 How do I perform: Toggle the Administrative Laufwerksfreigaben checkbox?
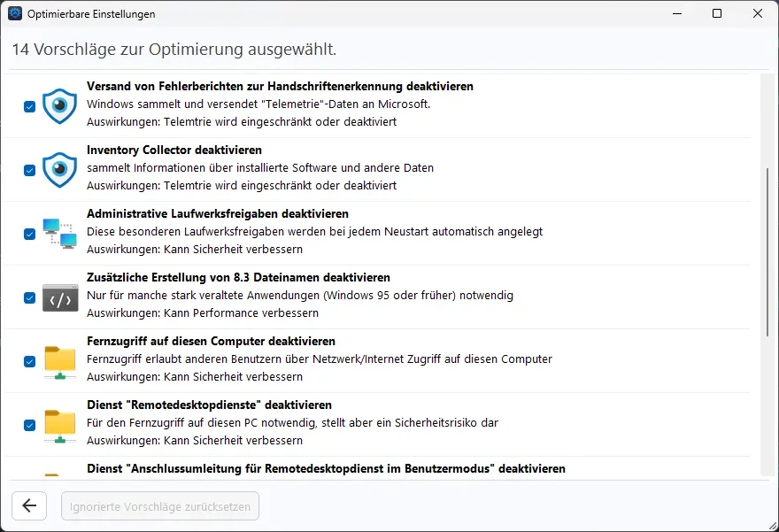click(30, 234)
